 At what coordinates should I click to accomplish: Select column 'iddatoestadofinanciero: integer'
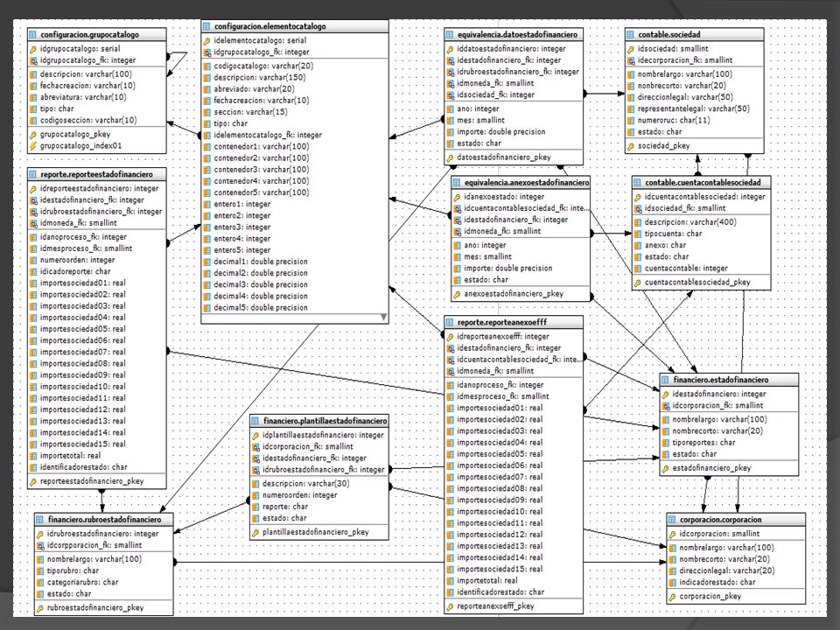512,49
